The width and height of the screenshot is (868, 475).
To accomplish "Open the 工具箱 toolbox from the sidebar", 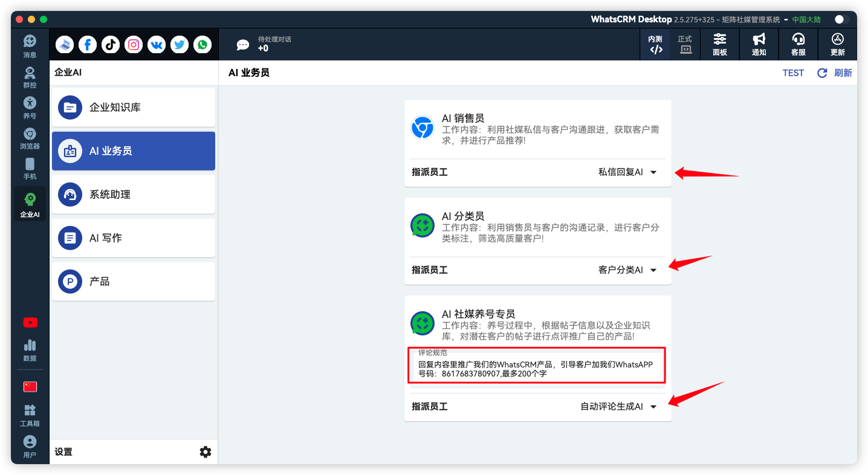I will point(30,414).
